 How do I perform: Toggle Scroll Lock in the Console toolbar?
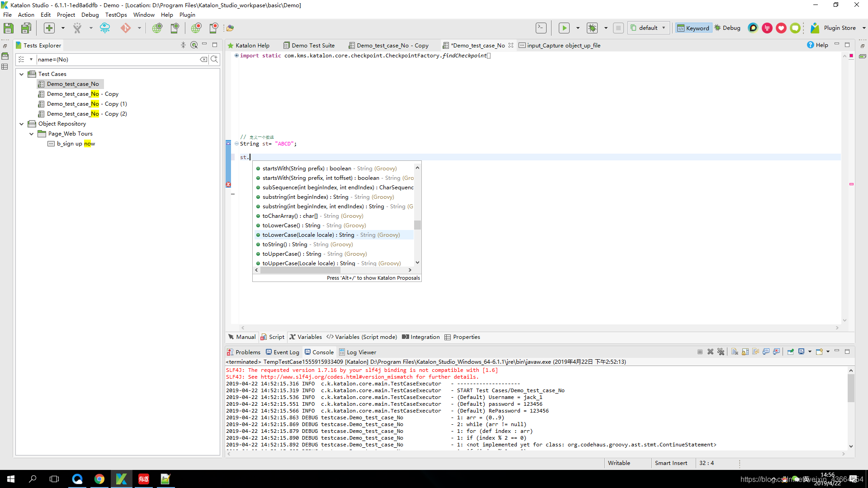pos(745,352)
